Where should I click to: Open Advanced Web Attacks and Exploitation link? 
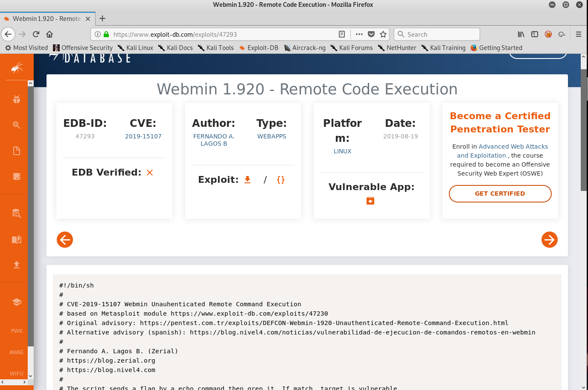click(503, 151)
